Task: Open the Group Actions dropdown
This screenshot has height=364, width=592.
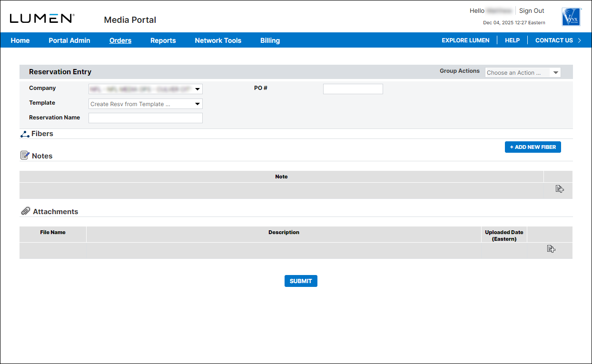Action: pyautogui.click(x=523, y=73)
